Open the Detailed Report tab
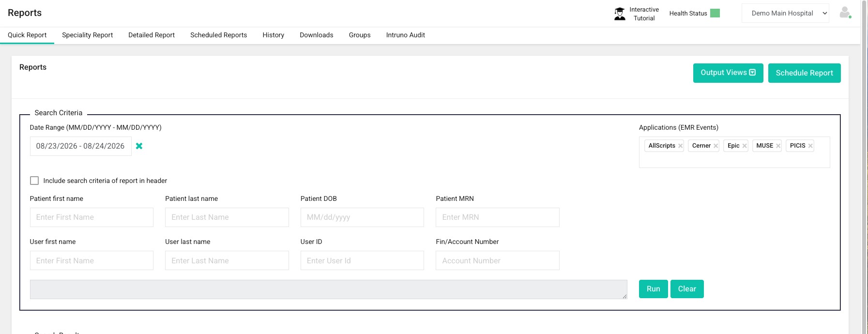 coord(152,35)
